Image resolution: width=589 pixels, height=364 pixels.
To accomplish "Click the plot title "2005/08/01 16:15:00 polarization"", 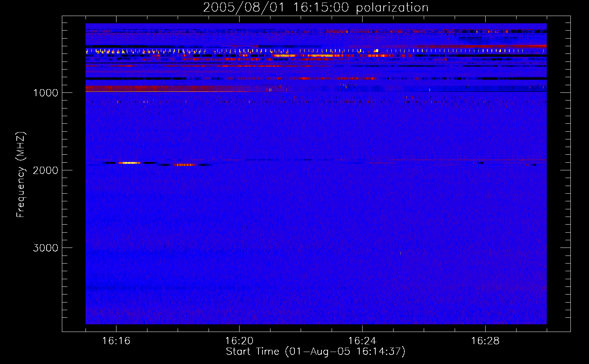I will pos(316,7).
